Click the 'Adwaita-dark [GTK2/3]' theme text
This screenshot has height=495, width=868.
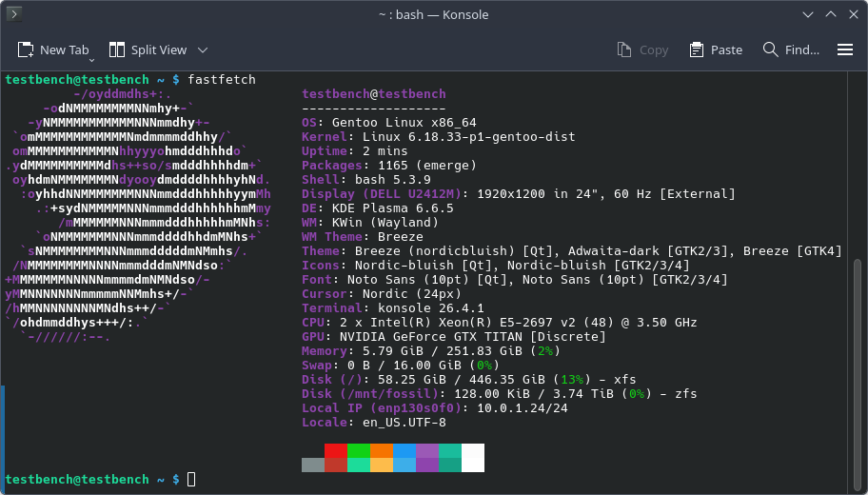648,250
